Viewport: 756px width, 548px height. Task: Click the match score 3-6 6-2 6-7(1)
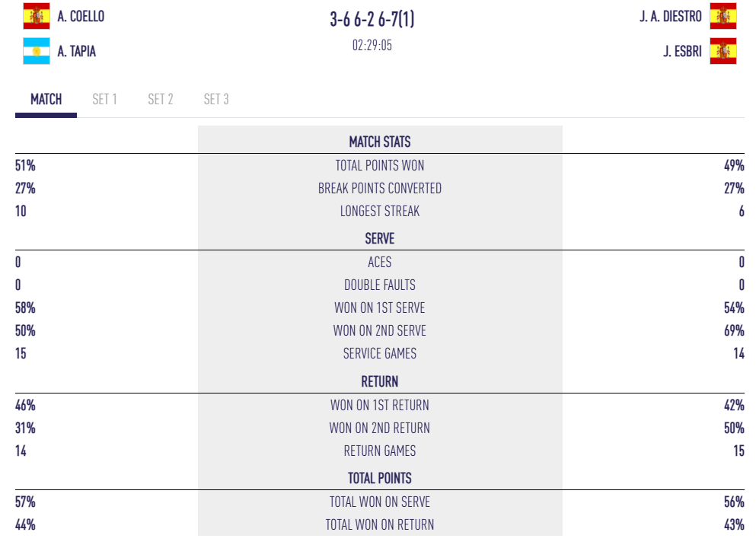click(x=372, y=20)
